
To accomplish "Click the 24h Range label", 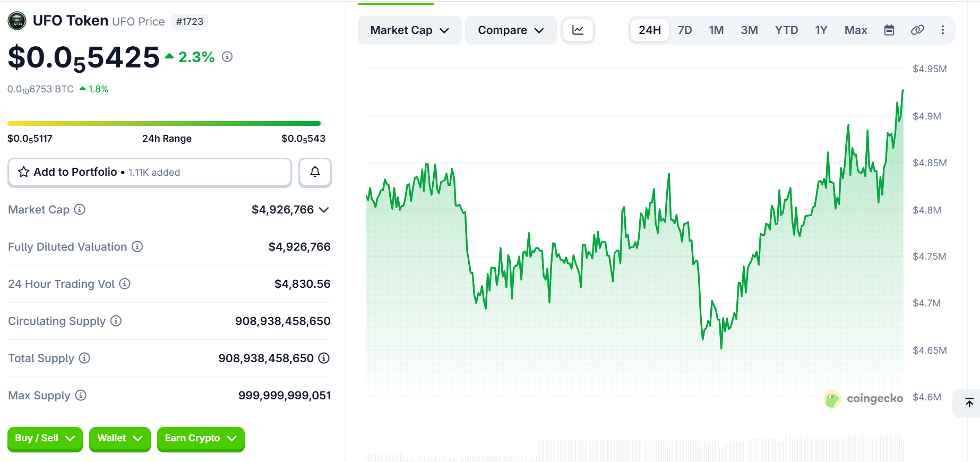I will click(x=167, y=139).
